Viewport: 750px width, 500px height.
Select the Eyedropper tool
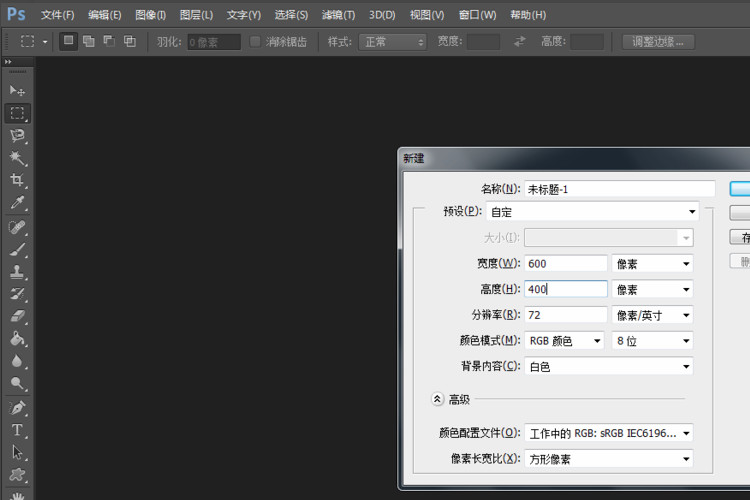pos(17,203)
